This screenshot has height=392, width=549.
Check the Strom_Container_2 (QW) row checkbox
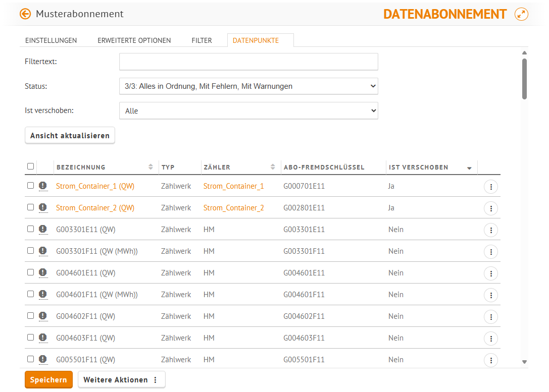pyautogui.click(x=30, y=207)
